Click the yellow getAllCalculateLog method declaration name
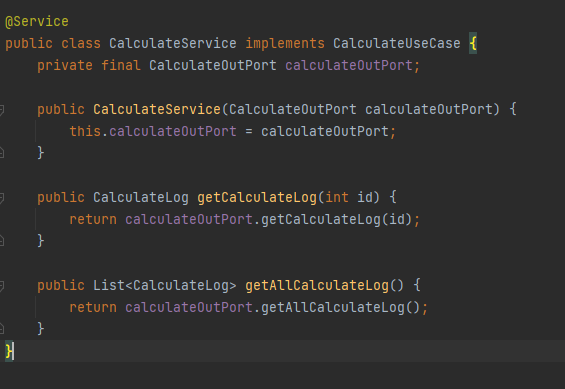This screenshot has width=565, height=389. pos(317,286)
